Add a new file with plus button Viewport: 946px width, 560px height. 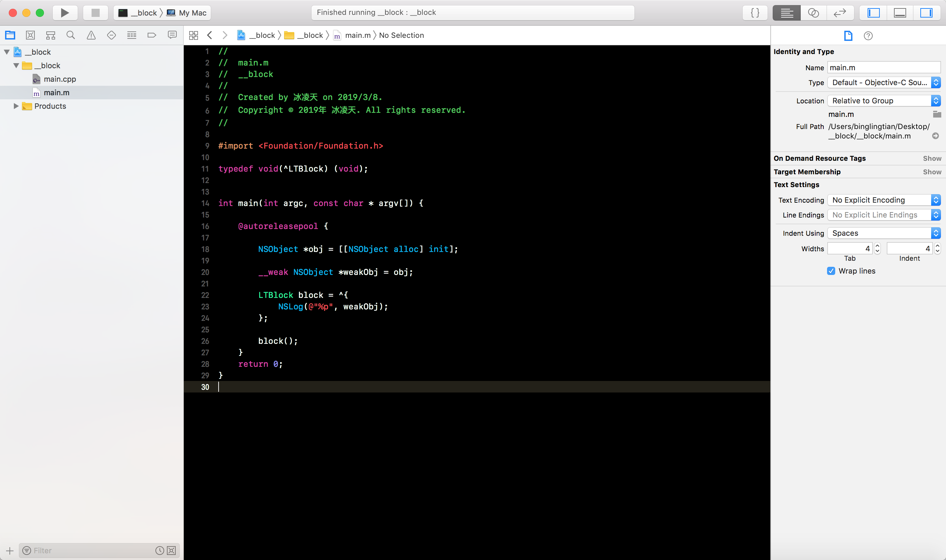[x=10, y=551]
